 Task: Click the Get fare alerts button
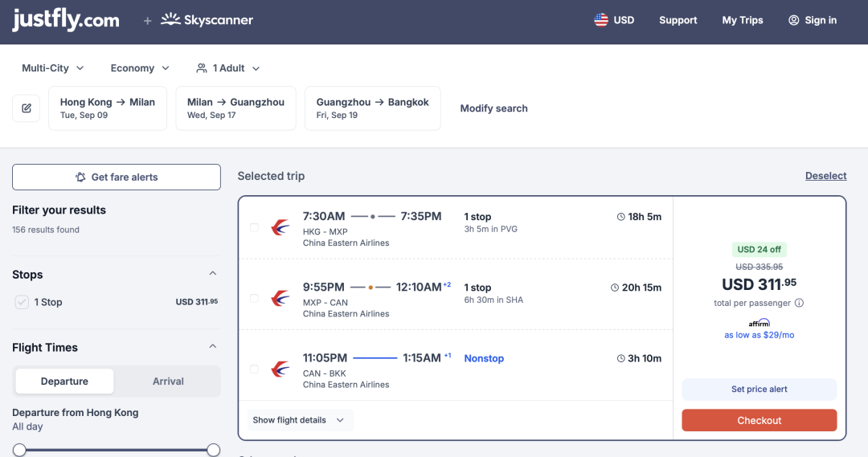[117, 177]
